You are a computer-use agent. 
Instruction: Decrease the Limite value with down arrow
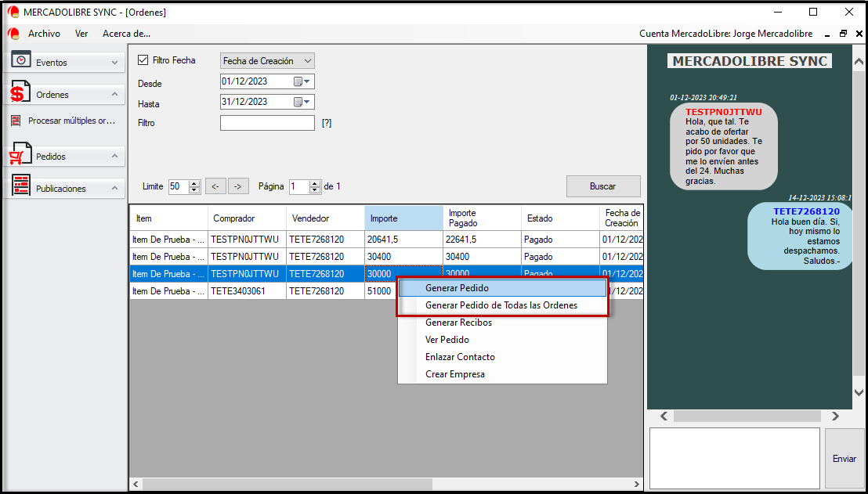click(193, 190)
